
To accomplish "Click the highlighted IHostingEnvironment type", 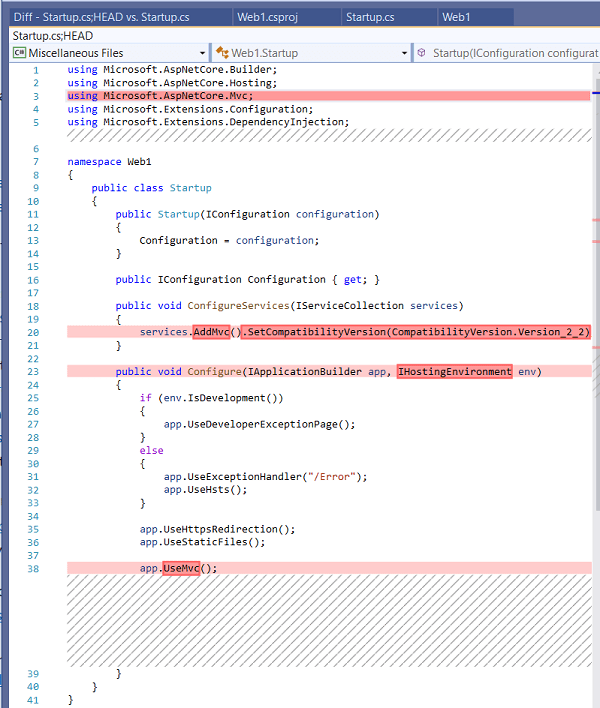I will coord(455,372).
